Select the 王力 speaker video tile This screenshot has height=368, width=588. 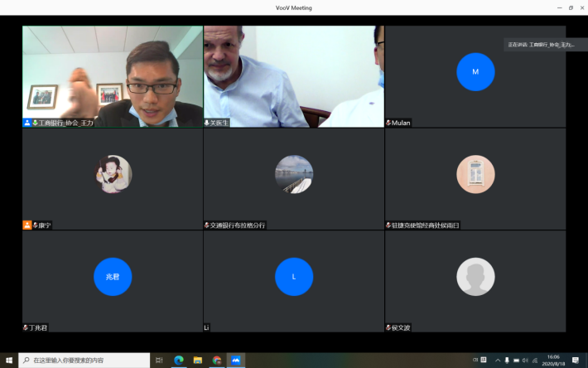coord(112,75)
